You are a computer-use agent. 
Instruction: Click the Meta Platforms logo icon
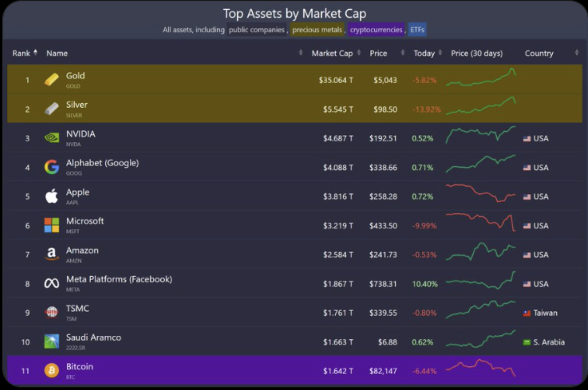click(x=51, y=283)
